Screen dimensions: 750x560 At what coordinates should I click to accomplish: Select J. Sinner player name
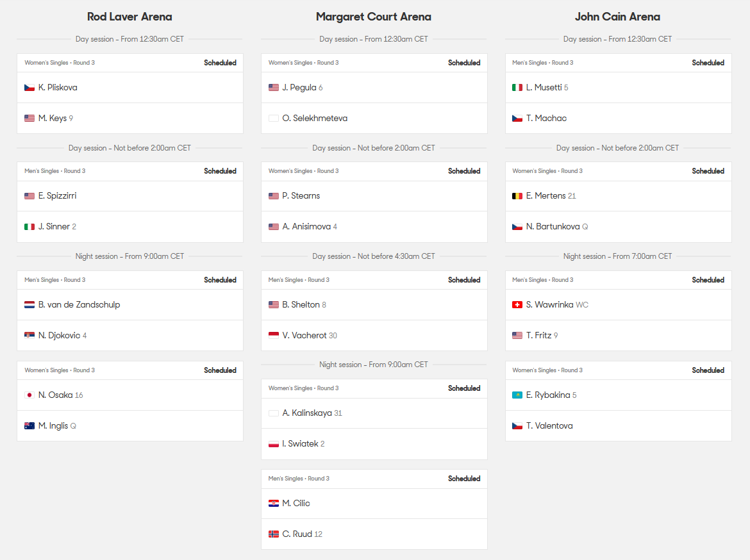[54, 227]
